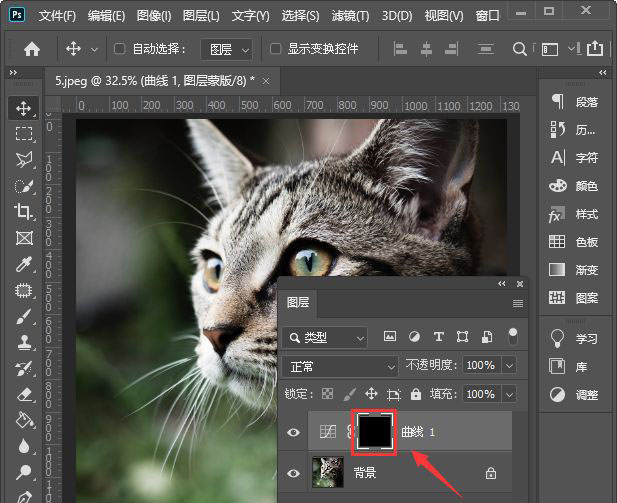
Task: Open the 图像(I) menu
Action: 154,16
